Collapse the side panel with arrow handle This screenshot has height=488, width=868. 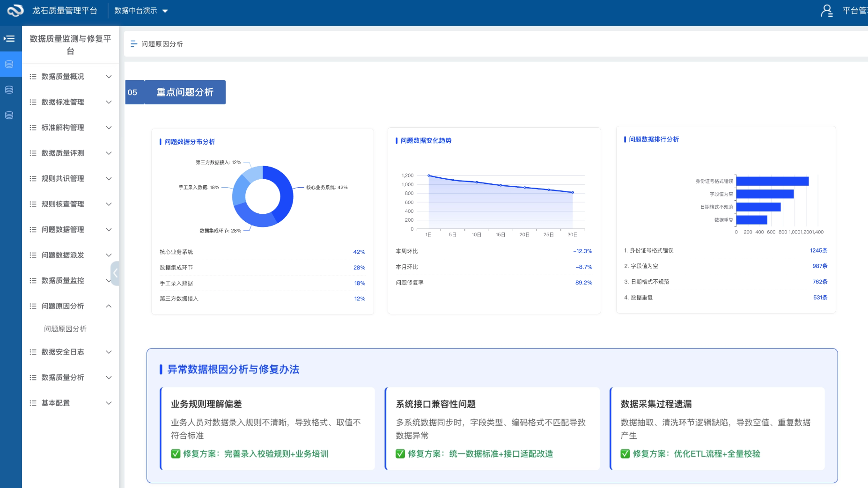point(115,273)
